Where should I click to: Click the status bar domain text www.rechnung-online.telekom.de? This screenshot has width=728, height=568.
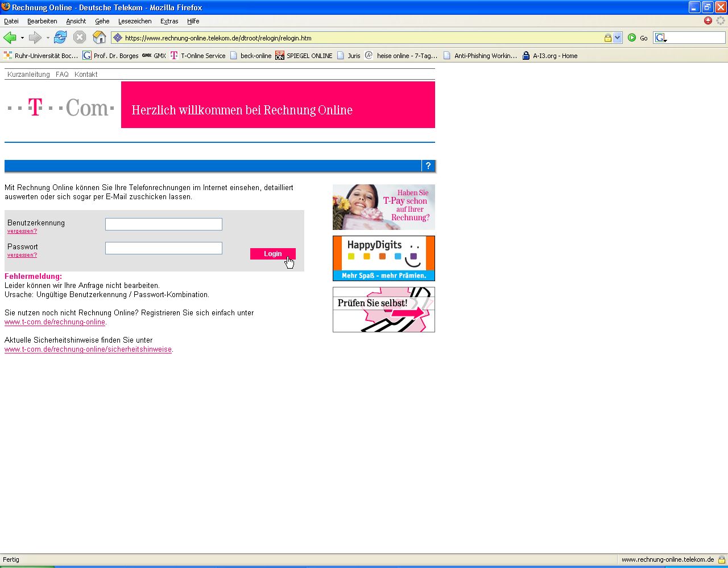pyautogui.click(x=668, y=559)
